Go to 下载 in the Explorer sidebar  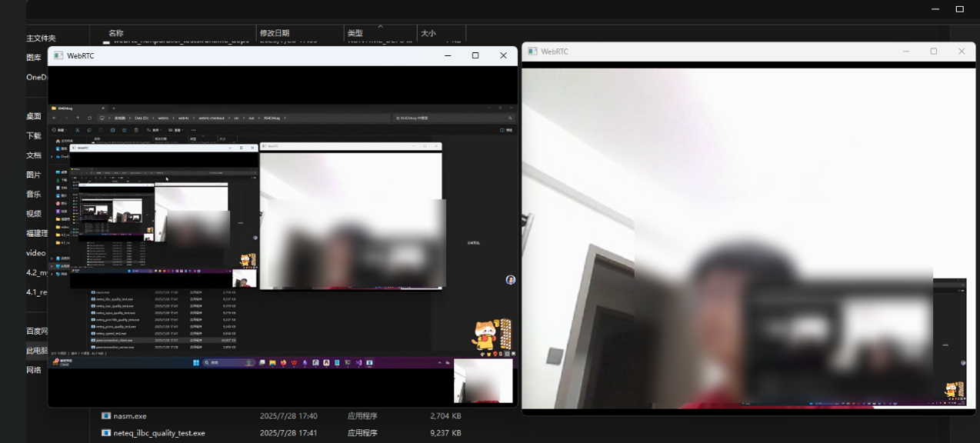pos(34,135)
